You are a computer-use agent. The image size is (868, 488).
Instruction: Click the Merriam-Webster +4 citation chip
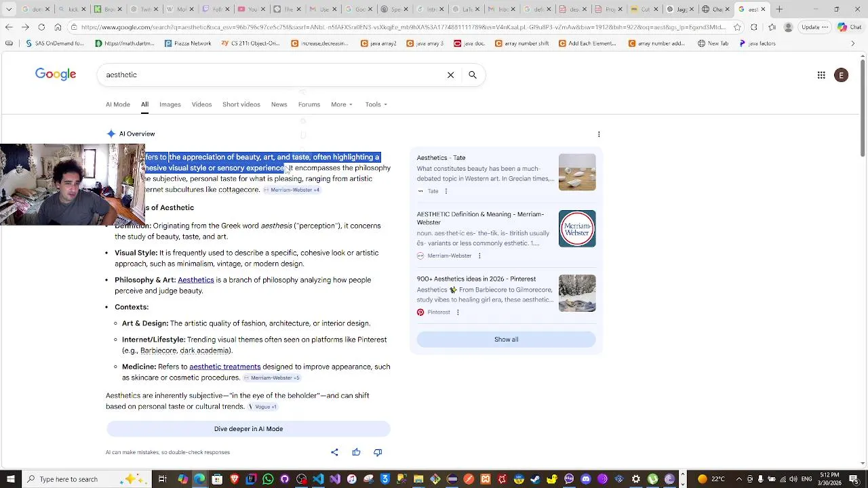[x=292, y=190]
